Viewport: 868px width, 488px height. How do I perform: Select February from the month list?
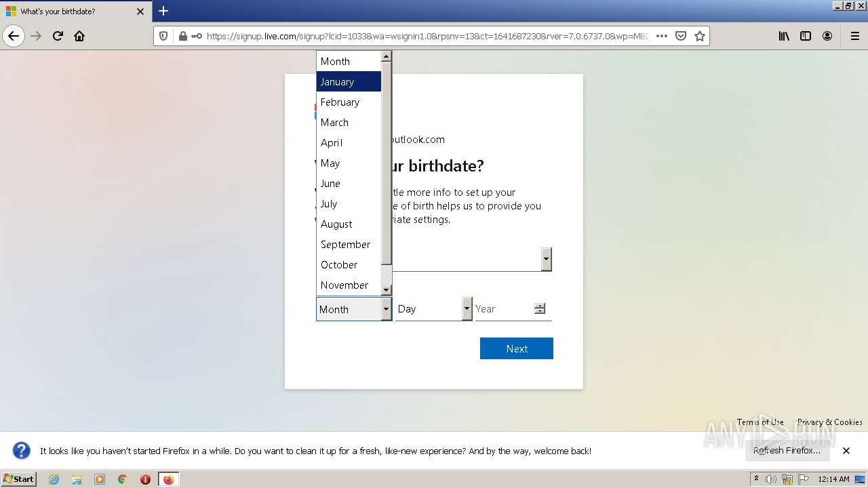[x=349, y=102]
